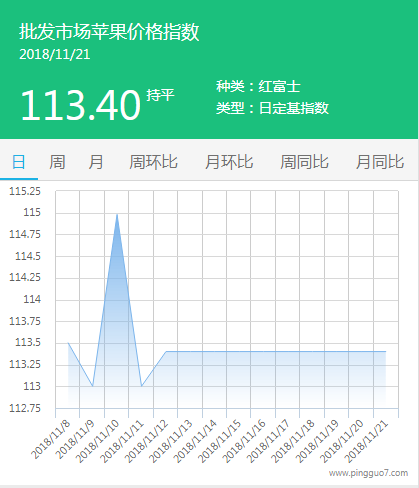419x488 pixels.
Task: Click the 类型：日定基指数 label
Action: (272, 108)
